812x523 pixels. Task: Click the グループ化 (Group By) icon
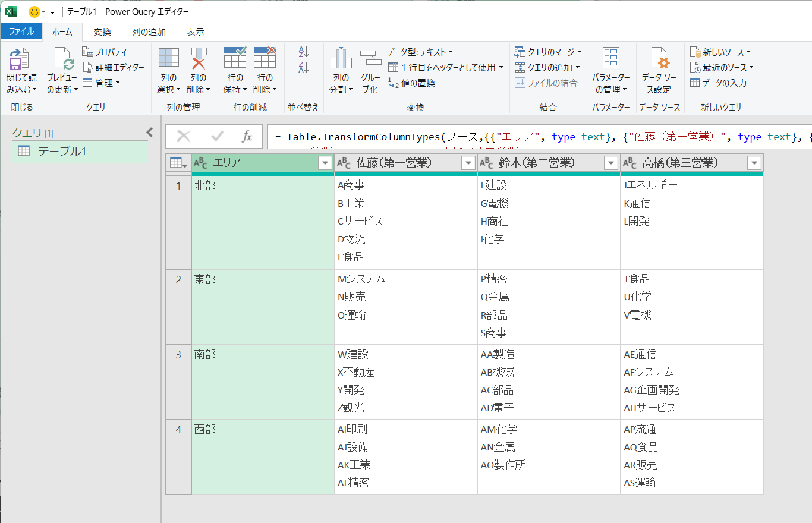370,67
